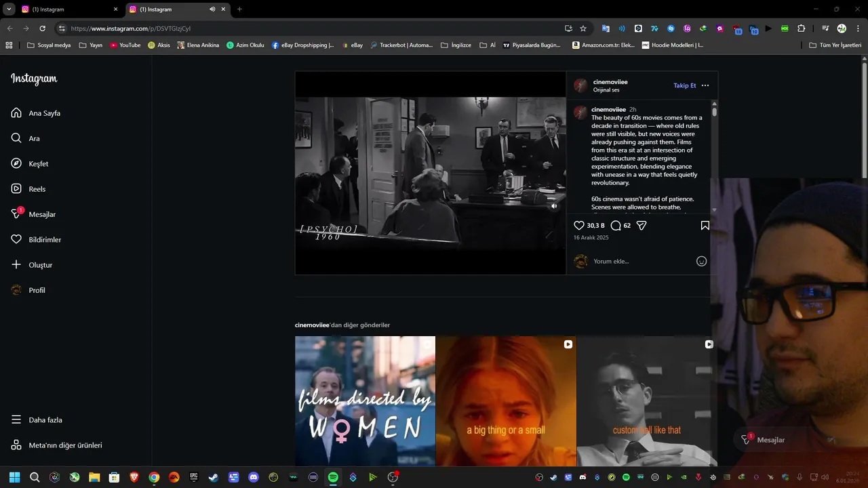Open the floating Mesajlar chat button

click(x=764, y=440)
